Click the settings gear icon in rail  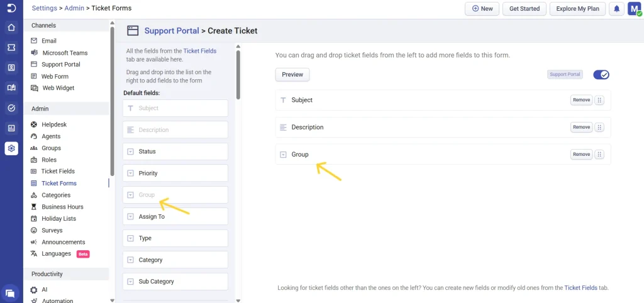click(x=11, y=148)
